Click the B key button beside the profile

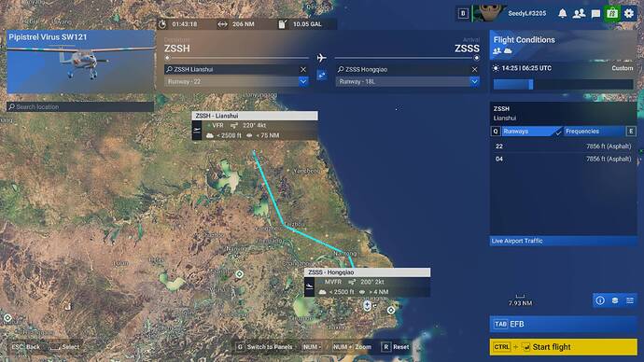pos(463,14)
